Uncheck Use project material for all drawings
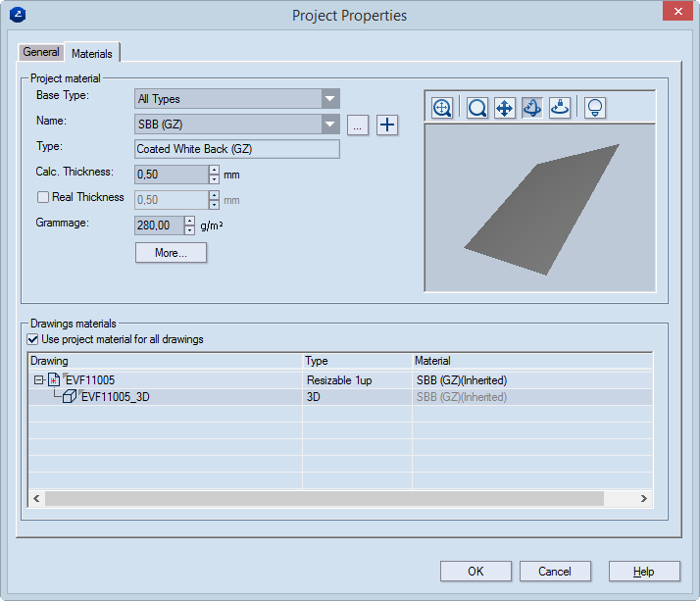 point(32,339)
